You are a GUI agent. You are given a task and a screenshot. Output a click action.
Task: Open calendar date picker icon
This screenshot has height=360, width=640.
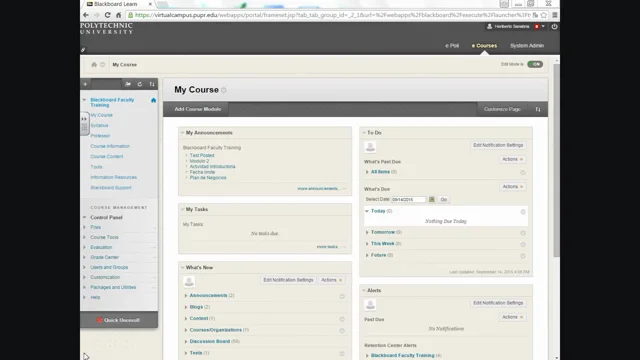pos(431,199)
